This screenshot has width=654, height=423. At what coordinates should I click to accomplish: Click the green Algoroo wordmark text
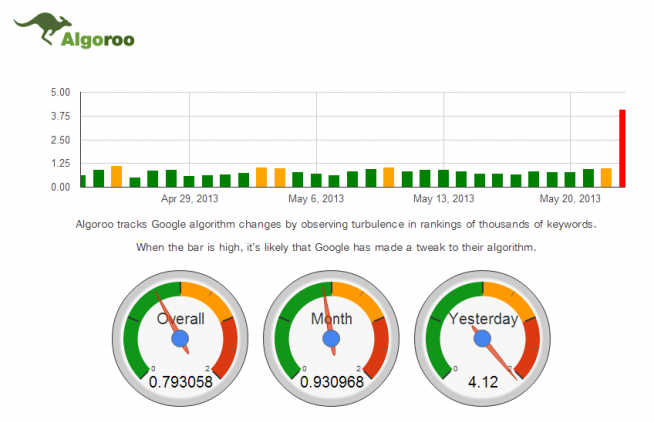98,40
